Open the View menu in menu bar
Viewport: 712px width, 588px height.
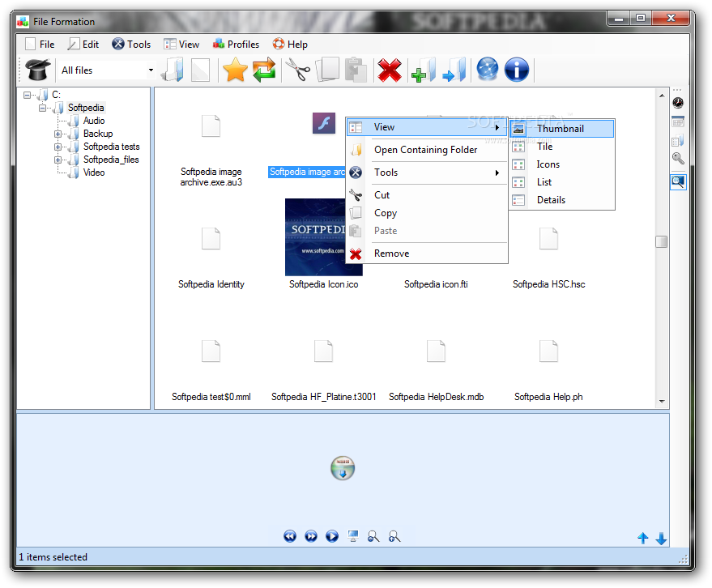coord(181,44)
